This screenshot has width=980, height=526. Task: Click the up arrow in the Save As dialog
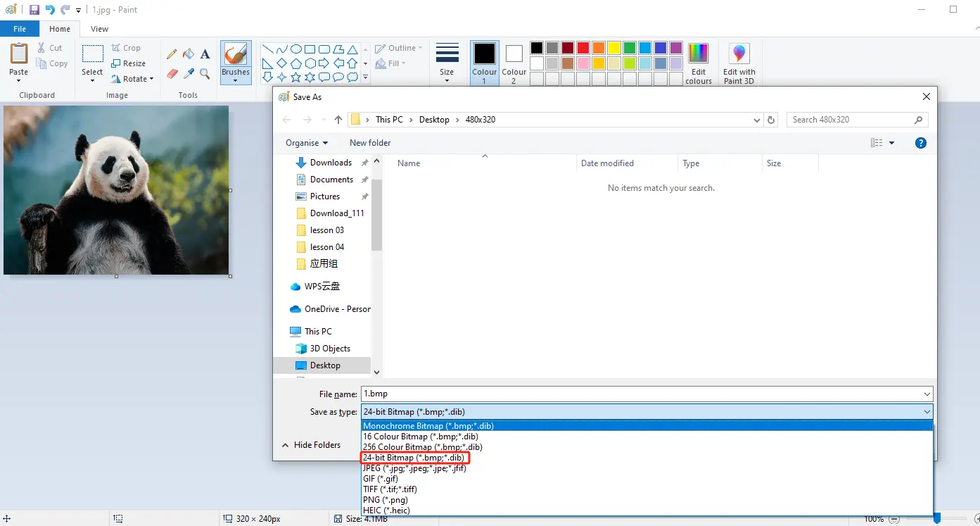(338, 120)
